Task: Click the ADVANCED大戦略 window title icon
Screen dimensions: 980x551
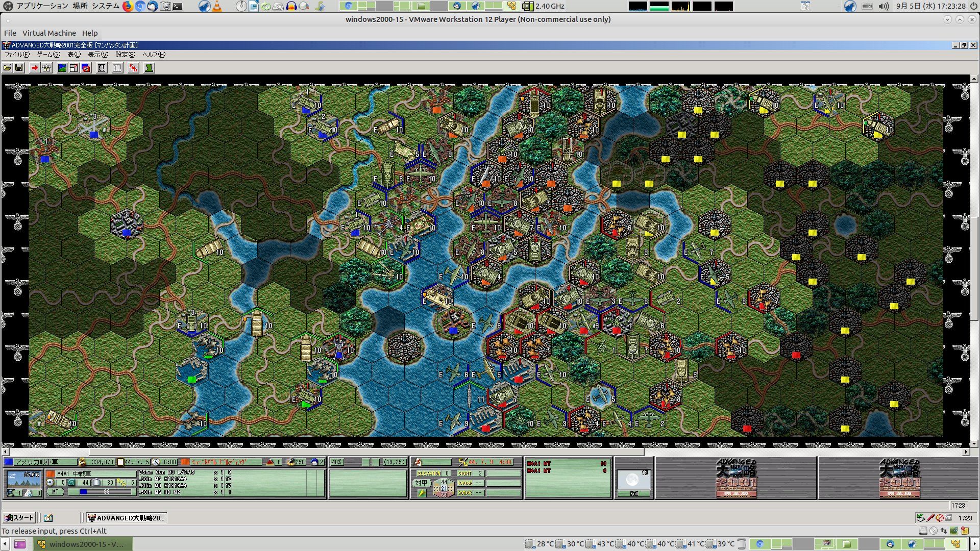Action: coord(6,45)
